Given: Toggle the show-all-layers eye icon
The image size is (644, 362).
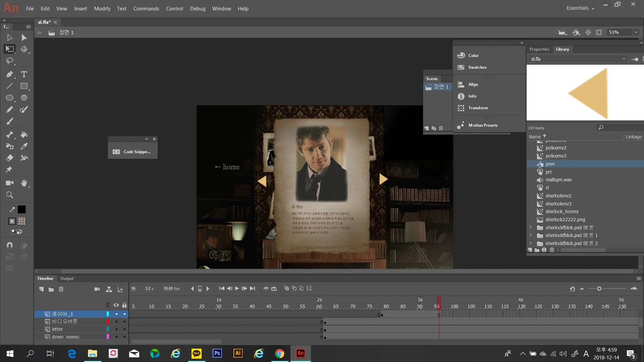Looking at the screenshot, I should click(x=116, y=305).
